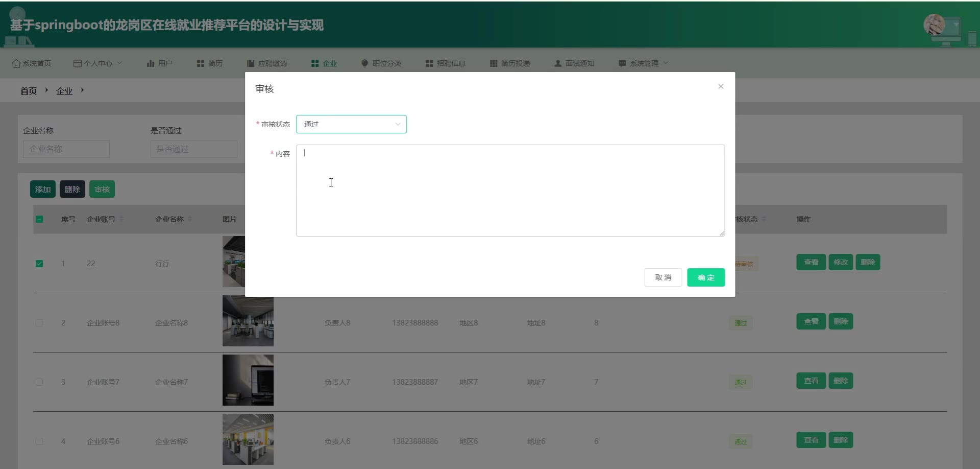Expand the 个人中心 menu
The width and height of the screenshot is (980, 469).
(97, 63)
